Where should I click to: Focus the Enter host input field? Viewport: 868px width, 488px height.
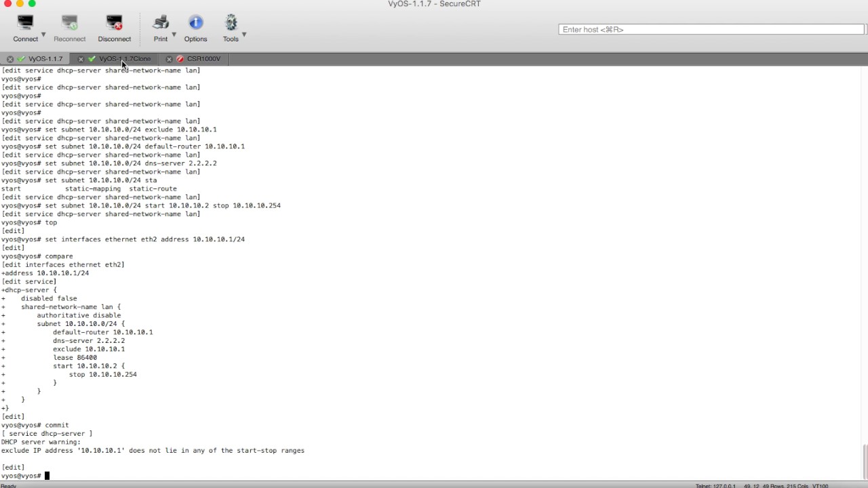pyautogui.click(x=711, y=29)
